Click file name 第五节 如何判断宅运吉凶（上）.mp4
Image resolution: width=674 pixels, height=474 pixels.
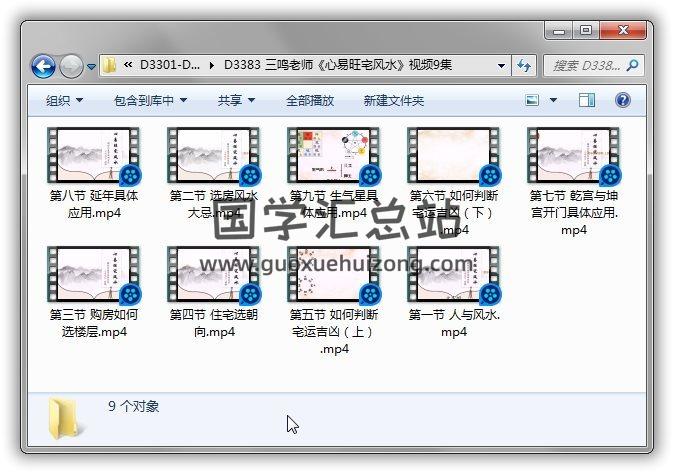click(334, 332)
